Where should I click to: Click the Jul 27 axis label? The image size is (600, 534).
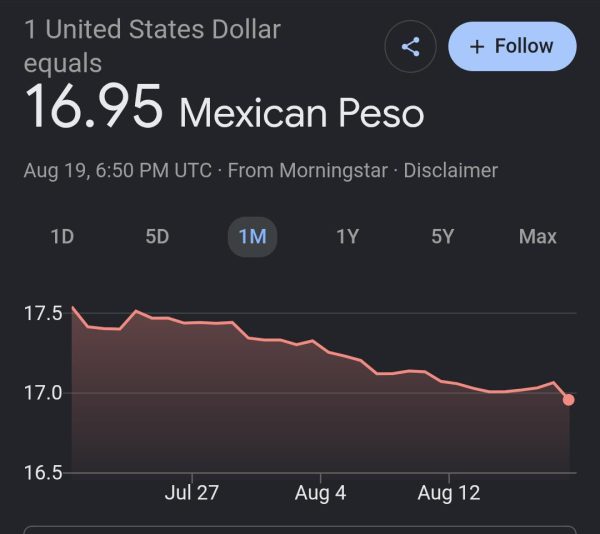[x=192, y=493]
